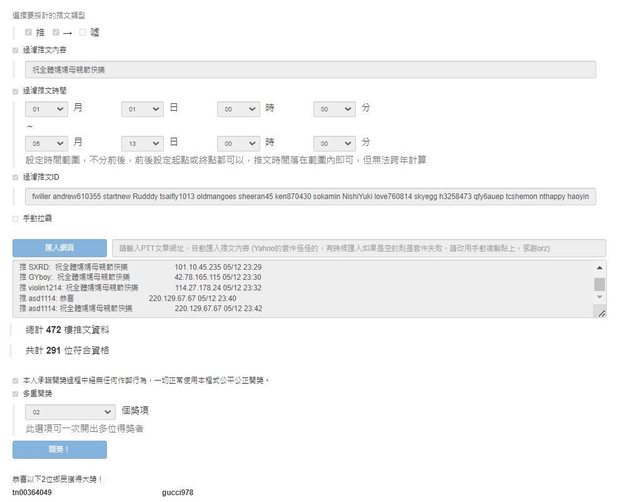The image size is (640, 502).
Task: Toggle the 推 comment type checkbox
Action: tap(29, 33)
